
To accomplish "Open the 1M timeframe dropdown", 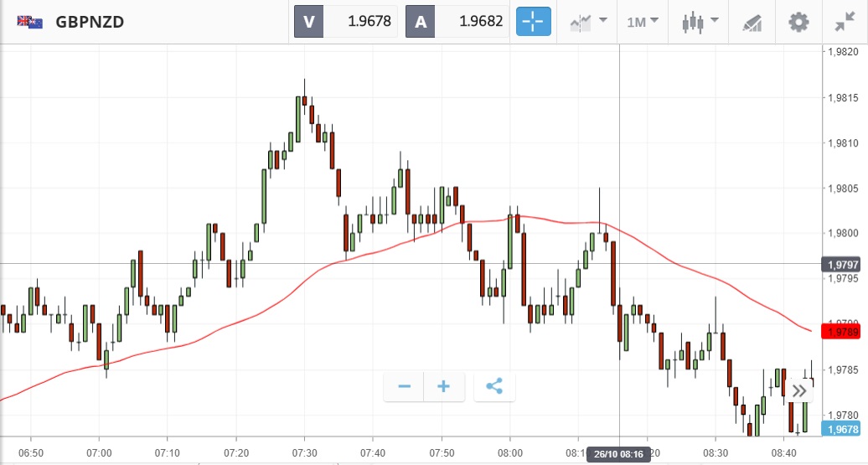I will (643, 22).
